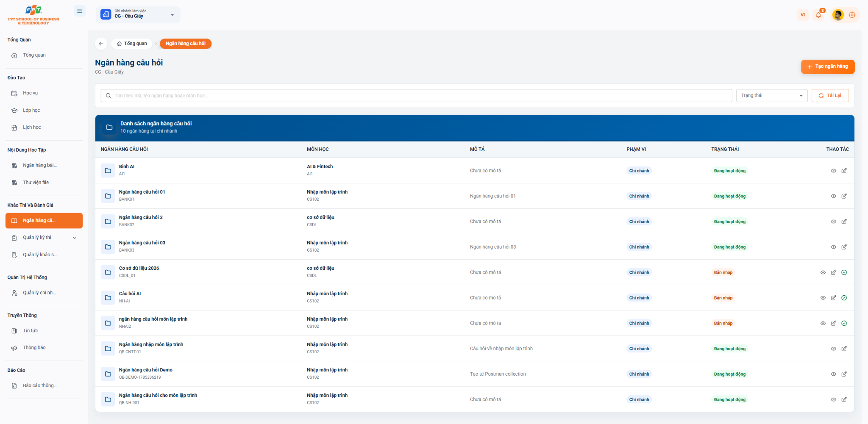Viewport: 868px width, 424px height.
Task: Edit the Bình AI bank
Action: point(844,171)
